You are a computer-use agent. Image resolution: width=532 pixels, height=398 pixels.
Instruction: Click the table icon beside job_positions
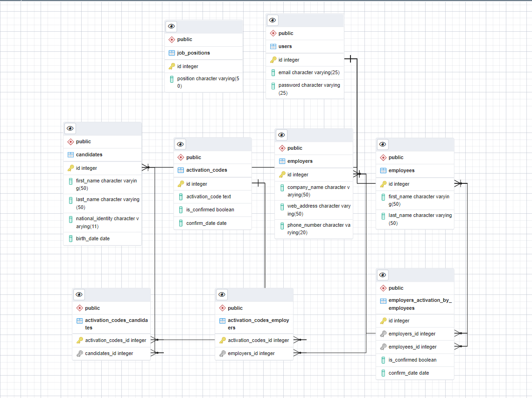click(172, 53)
